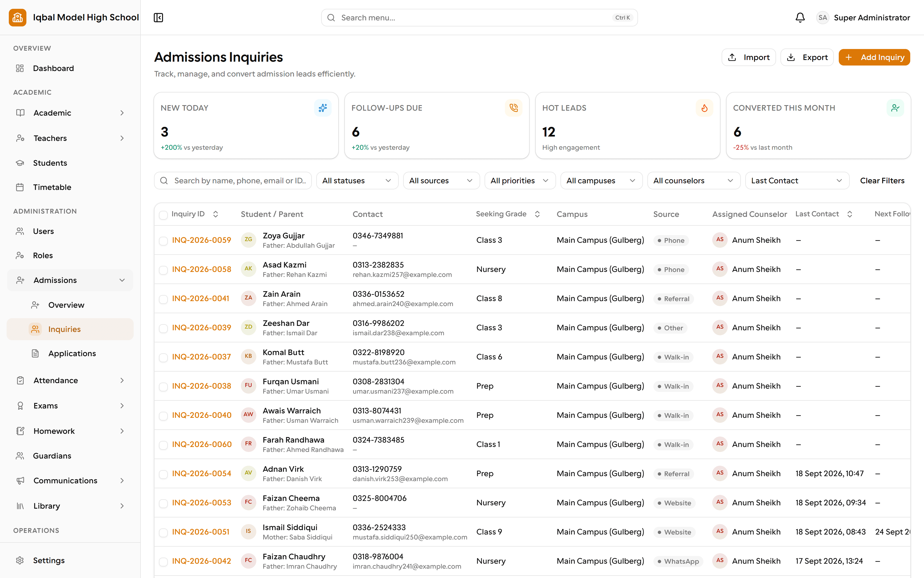Open the Last Contact sort dropdown
The image size is (924, 578).
pyautogui.click(x=797, y=181)
